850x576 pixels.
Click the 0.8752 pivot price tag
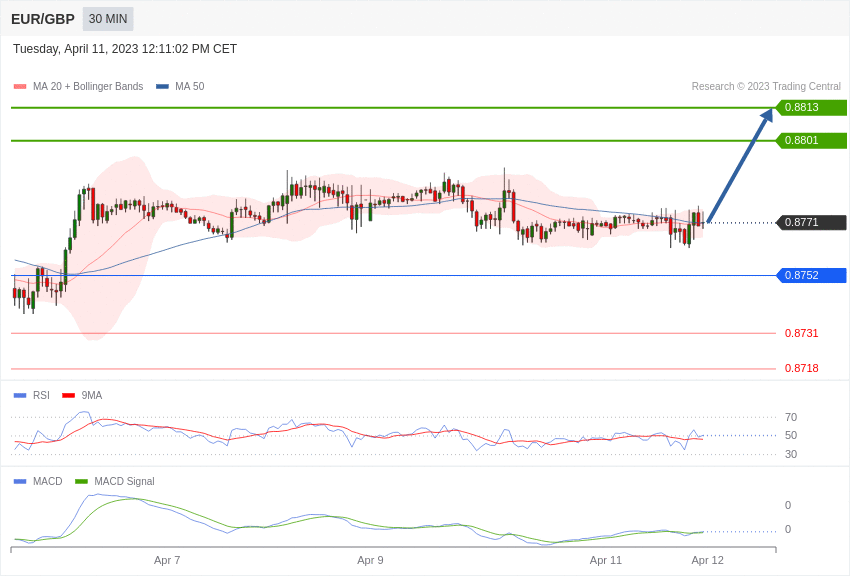point(811,275)
